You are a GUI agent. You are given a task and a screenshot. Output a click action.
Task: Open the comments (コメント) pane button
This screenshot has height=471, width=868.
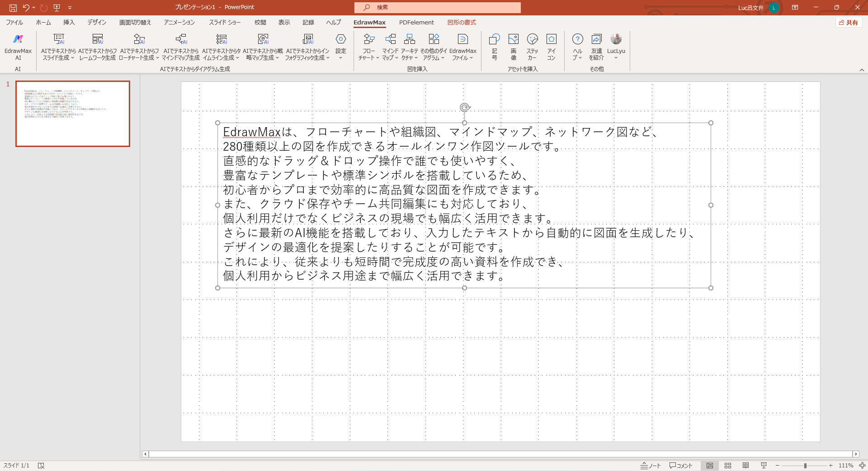(x=681, y=466)
